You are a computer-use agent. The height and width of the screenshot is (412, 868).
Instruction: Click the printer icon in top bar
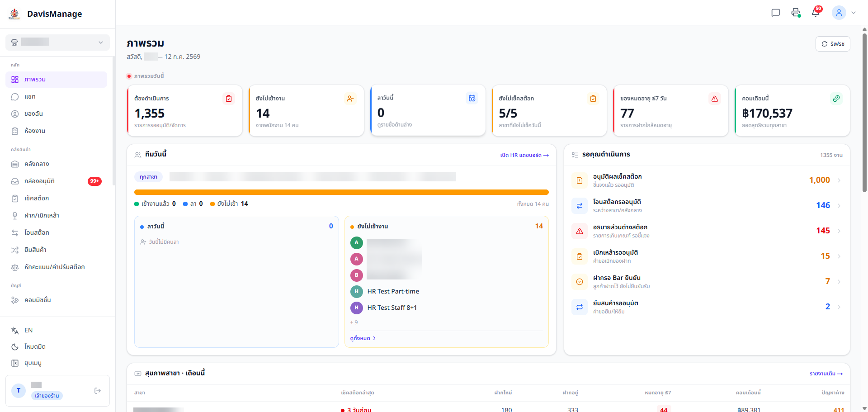tap(796, 13)
